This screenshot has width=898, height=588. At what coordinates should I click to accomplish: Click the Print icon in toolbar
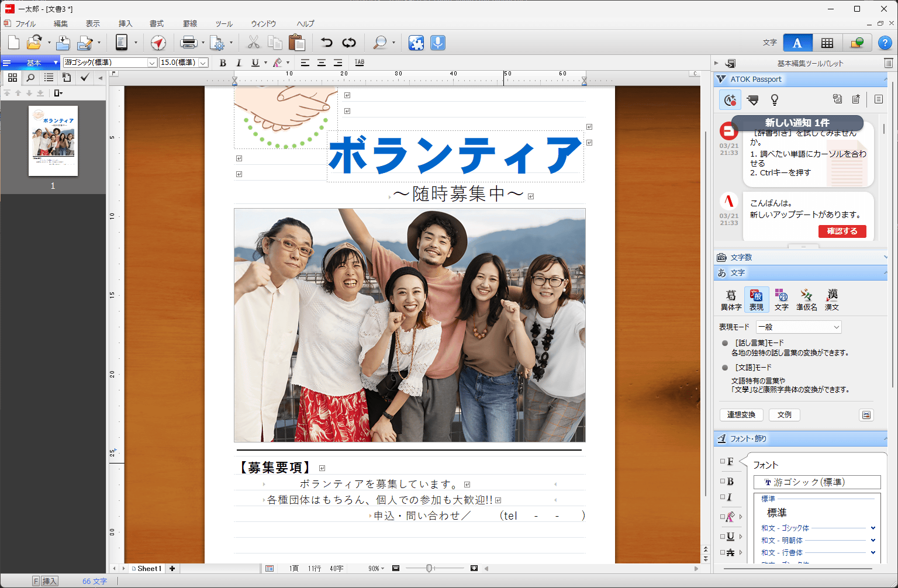pyautogui.click(x=188, y=43)
